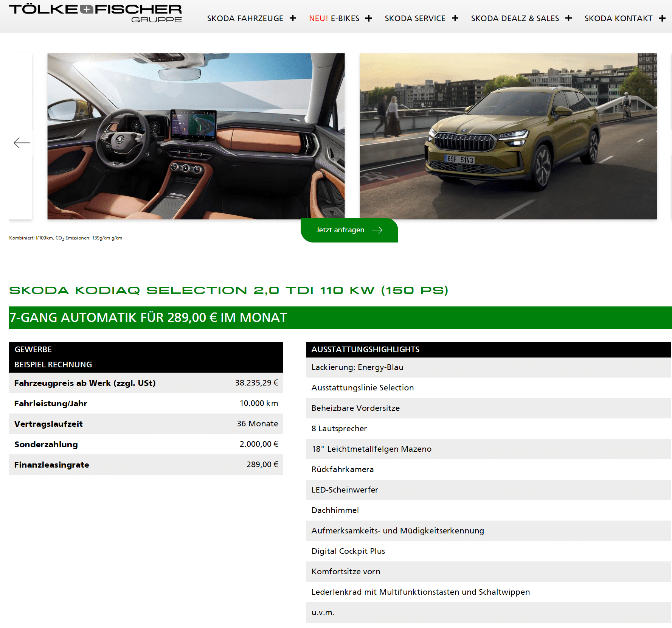Select the 10.000 km value

[x=259, y=403]
